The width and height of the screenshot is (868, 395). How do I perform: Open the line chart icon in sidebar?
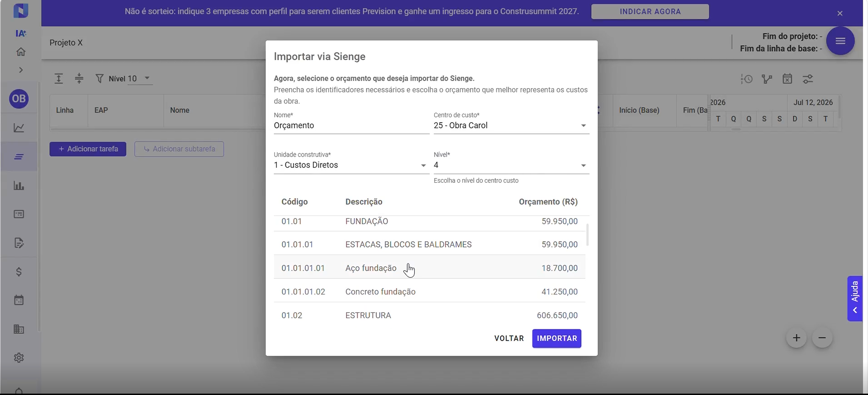[19, 128]
